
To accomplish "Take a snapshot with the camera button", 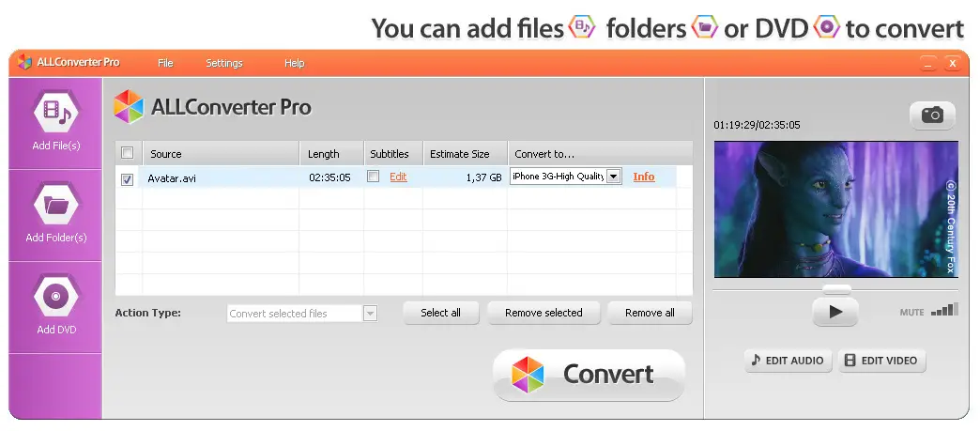I will [932, 115].
